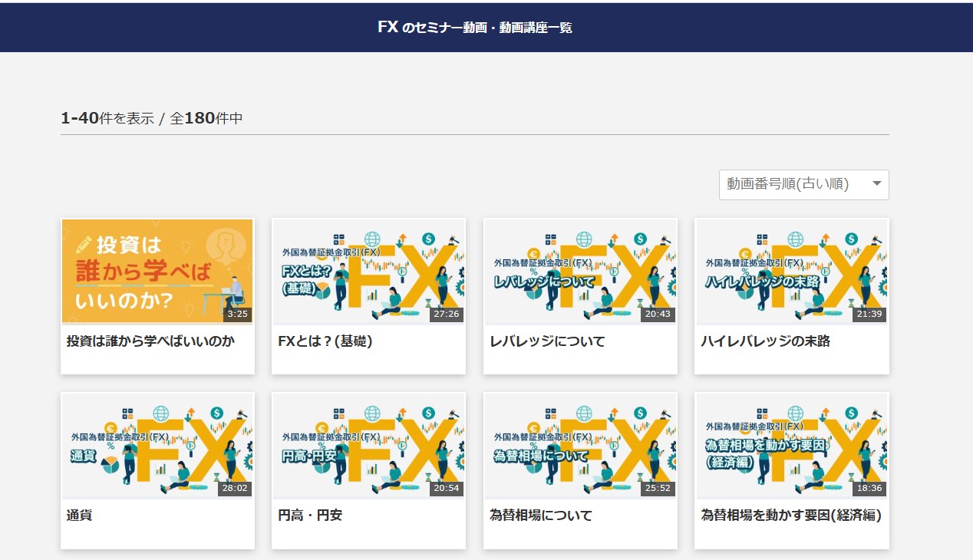Image resolution: width=973 pixels, height=560 pixels.
Task: Open the 為替相場を動かす要因(経済編) title link
Action: point(790,516)
